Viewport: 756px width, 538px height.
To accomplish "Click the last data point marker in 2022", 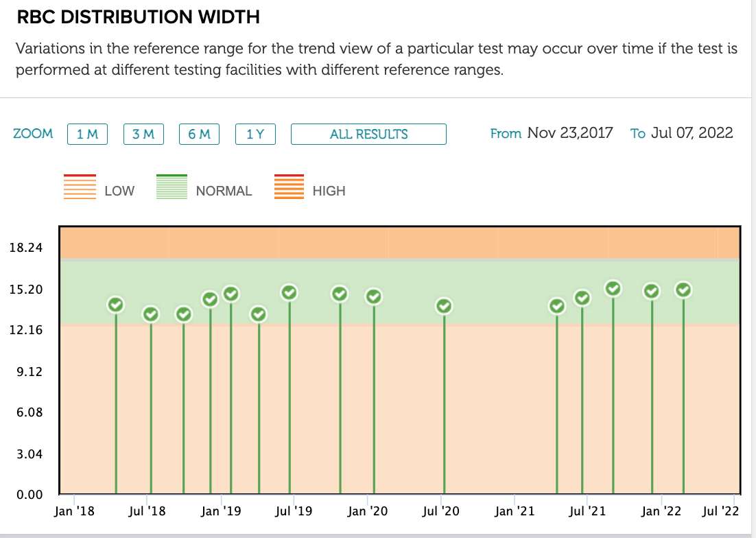I will (684, 290).
